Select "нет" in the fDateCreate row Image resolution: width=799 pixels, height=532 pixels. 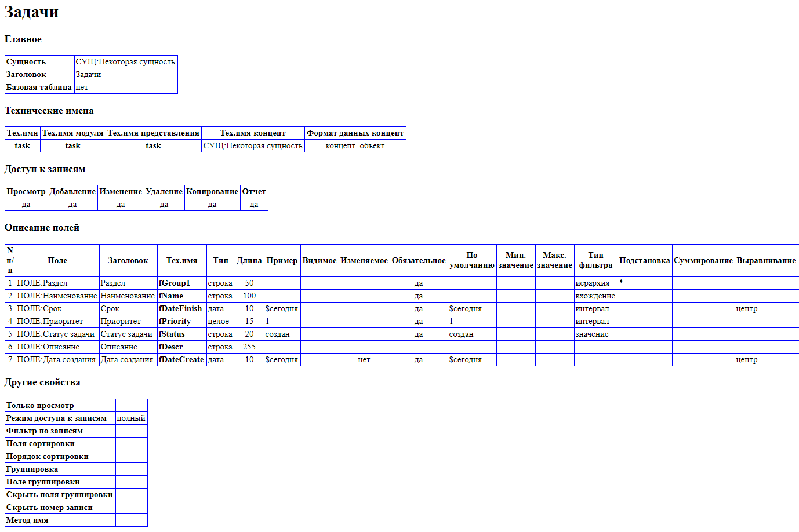[364, 359]
